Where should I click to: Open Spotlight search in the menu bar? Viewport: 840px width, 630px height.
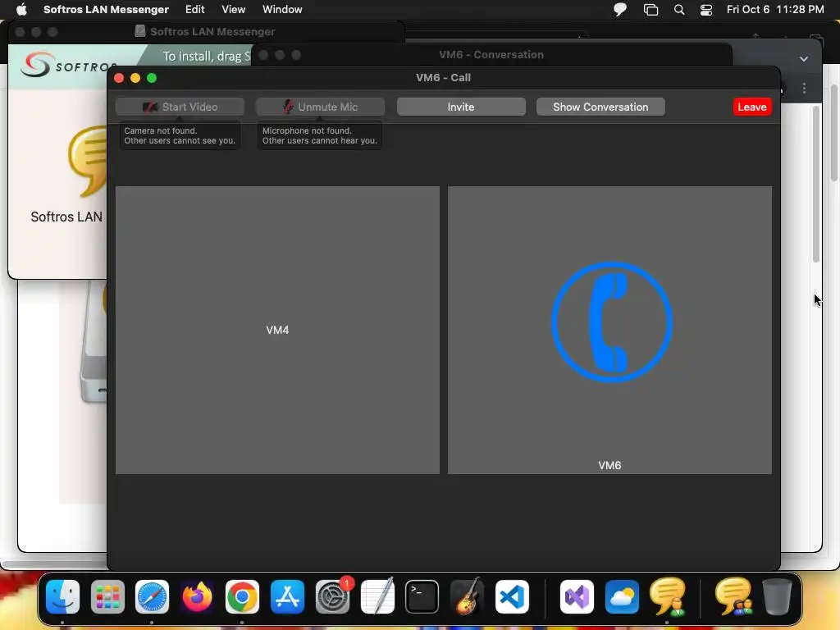coord(679,10)
